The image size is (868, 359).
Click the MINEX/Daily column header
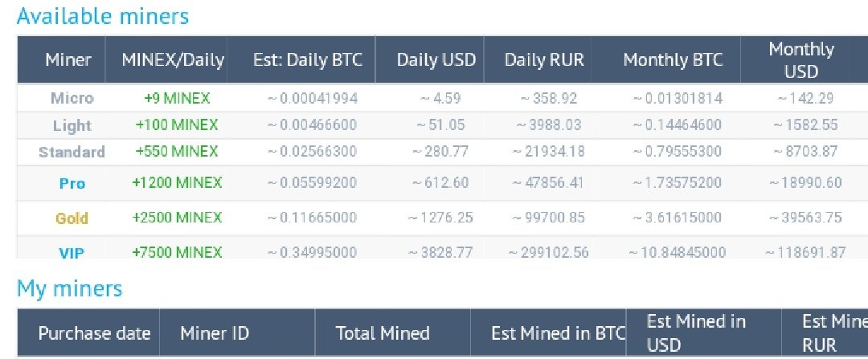173,59
